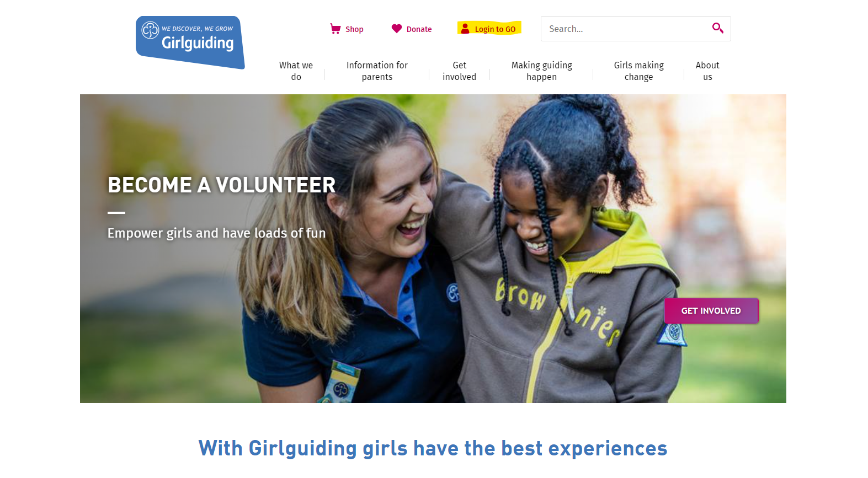This screenshot has height=478, width=868.
Task: Click the Girlguiding wordmark text
Action: pyautogui.click(x=198, y=43)
